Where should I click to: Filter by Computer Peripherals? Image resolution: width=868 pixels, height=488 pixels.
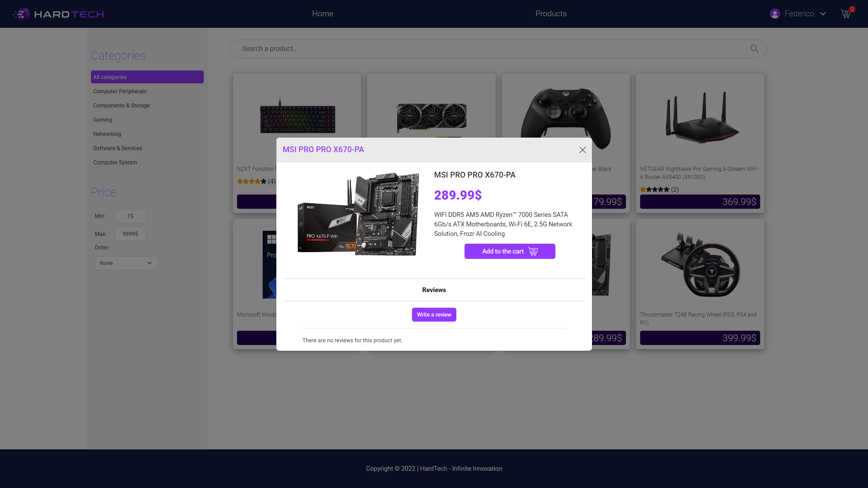tap(120, 91)
